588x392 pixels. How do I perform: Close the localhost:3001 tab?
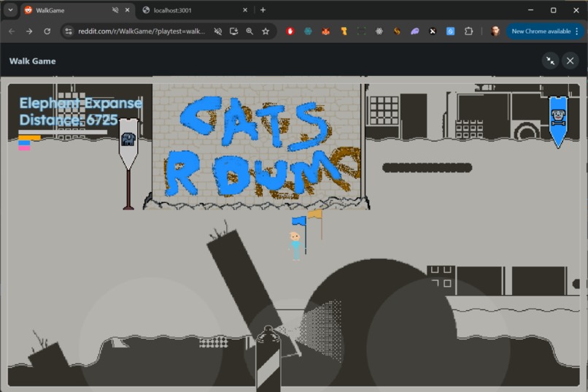pyautogui.click(x=245, y=10)
